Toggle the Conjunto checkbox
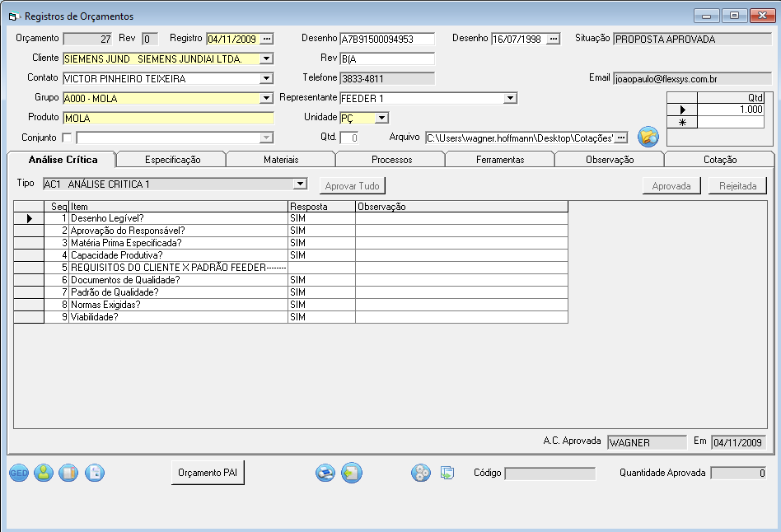The height and width of the screenshot is (532, 781). [x=67, y=138]
